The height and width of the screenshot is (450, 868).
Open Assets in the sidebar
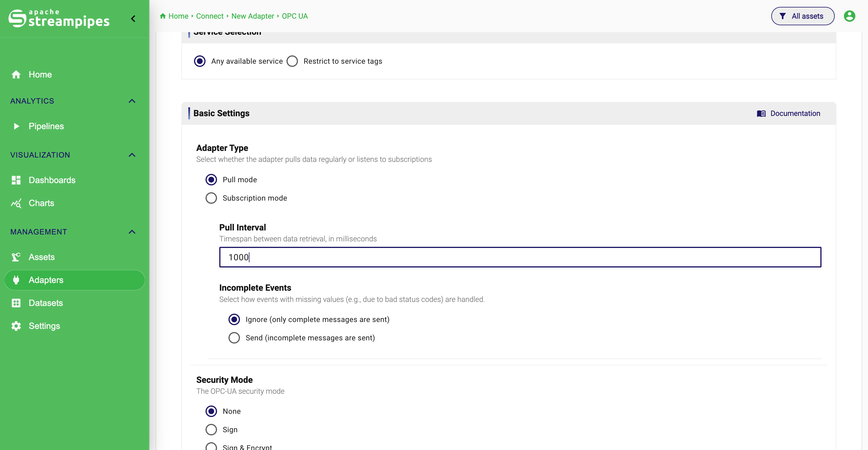[74, 257]
